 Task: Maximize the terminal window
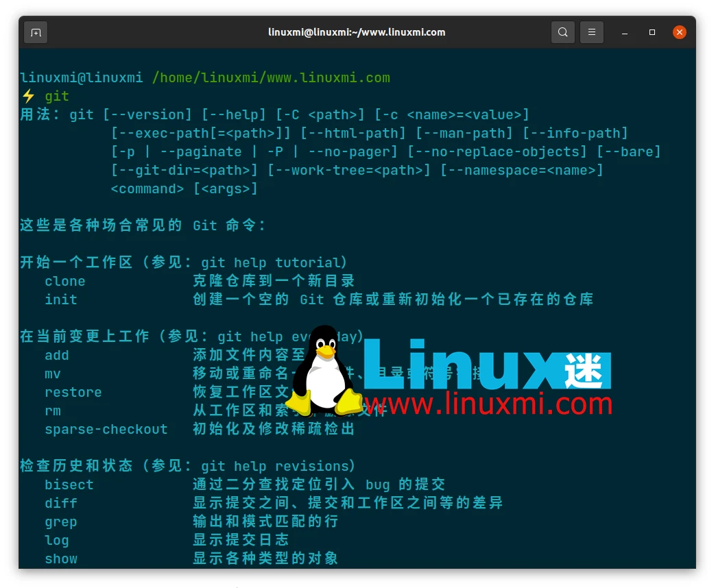coord(652,32)
